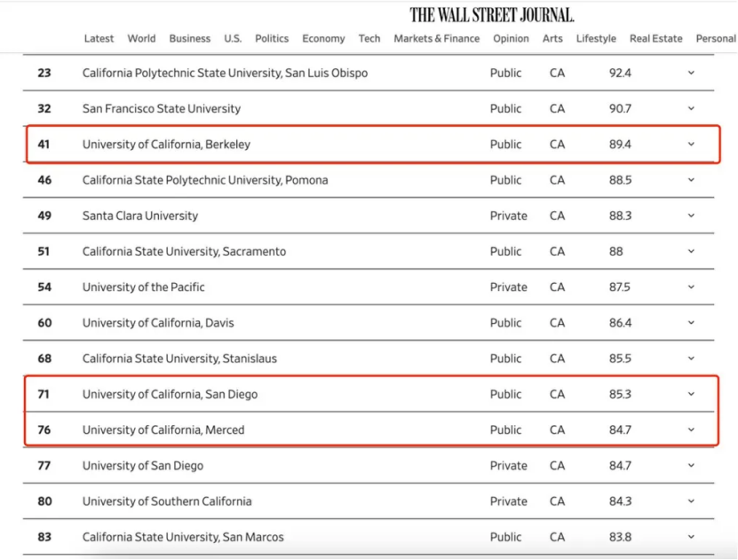The height and width of the screenshot is (560, 738).
Task: Expand the UC San Diego row details
Action: [x=691, y=395]
